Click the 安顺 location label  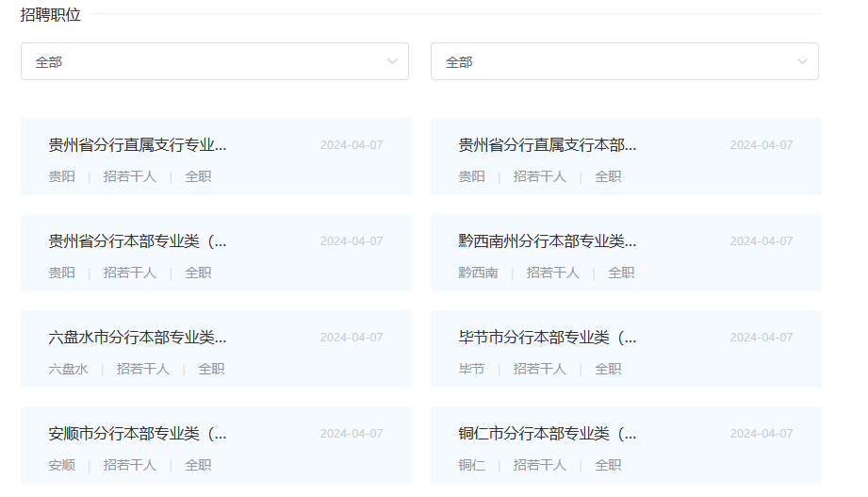pos(61,466)
